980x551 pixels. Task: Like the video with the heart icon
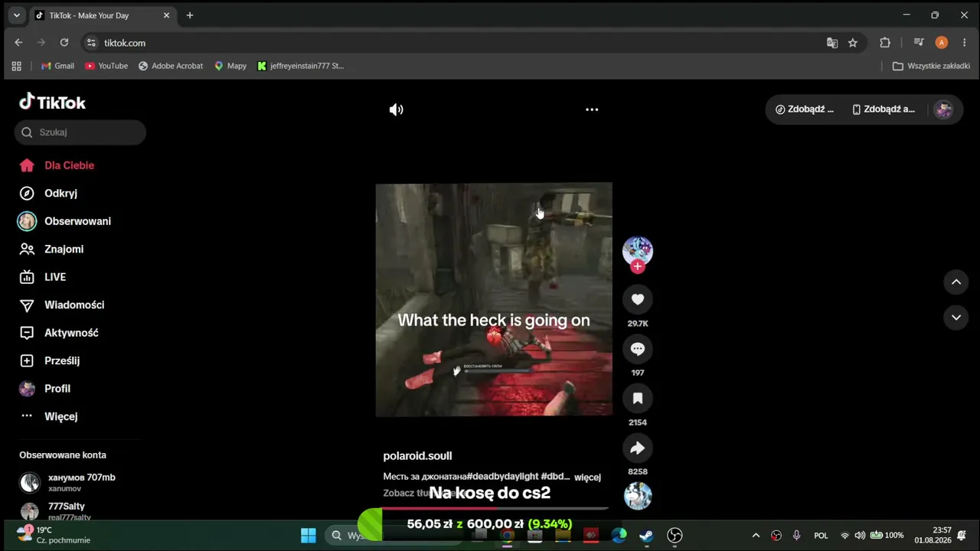[x=638, y=299]
